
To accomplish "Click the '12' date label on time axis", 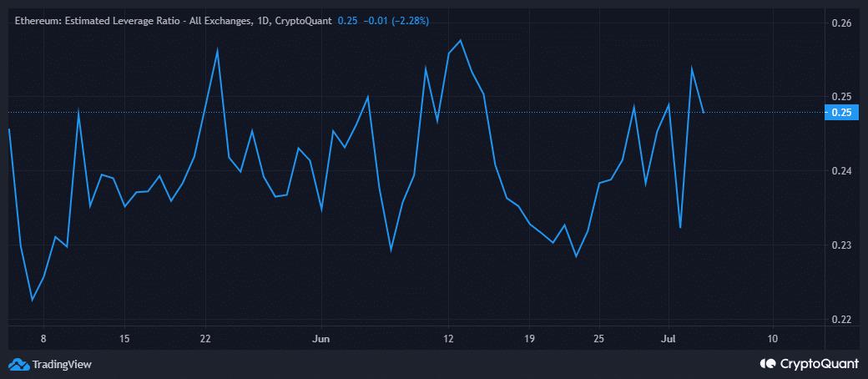I will 448,339.
